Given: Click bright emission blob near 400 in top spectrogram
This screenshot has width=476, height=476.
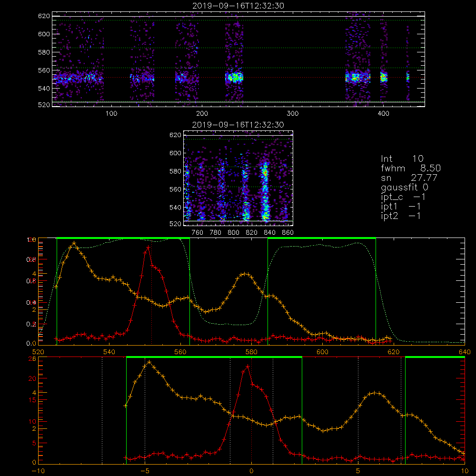Looking at the screenshot, I should tap(384, 77).
